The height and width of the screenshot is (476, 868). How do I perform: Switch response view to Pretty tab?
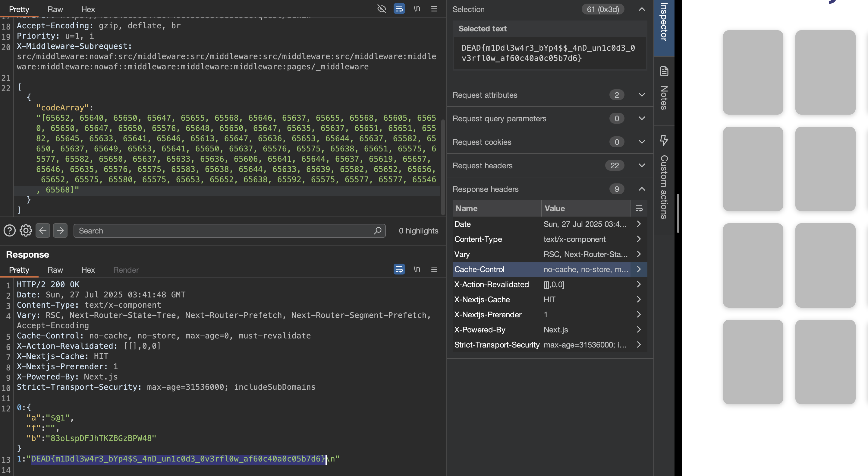click(x=19, y=270)
